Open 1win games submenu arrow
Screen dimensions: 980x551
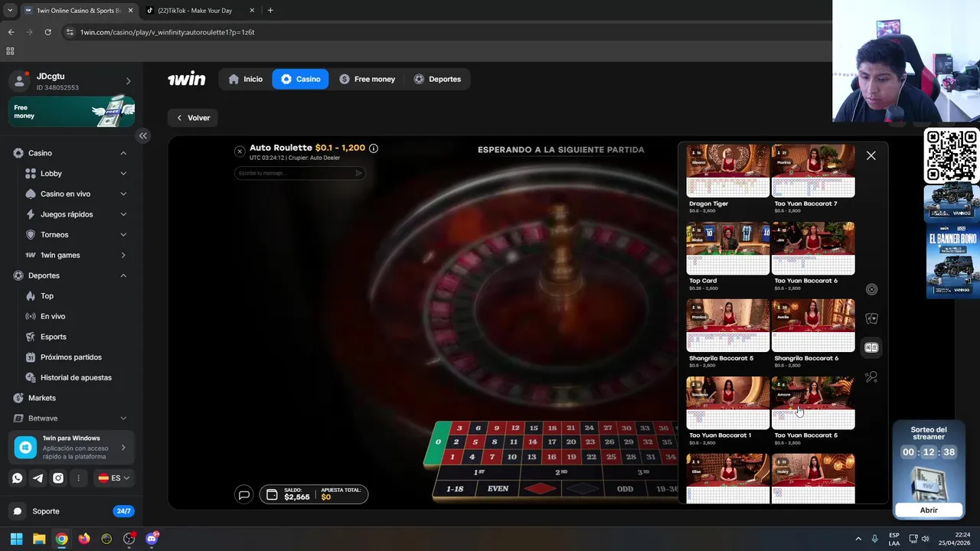coord(123,255)
